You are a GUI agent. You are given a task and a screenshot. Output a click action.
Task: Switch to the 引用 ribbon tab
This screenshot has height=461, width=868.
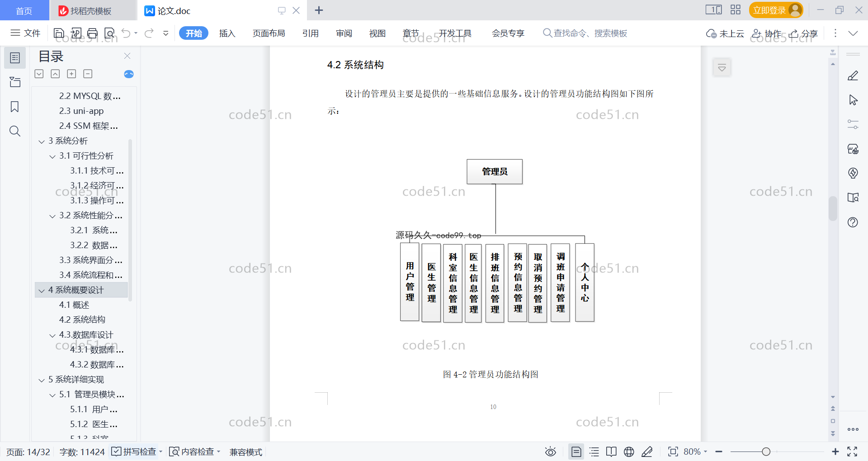pos(311,33)
